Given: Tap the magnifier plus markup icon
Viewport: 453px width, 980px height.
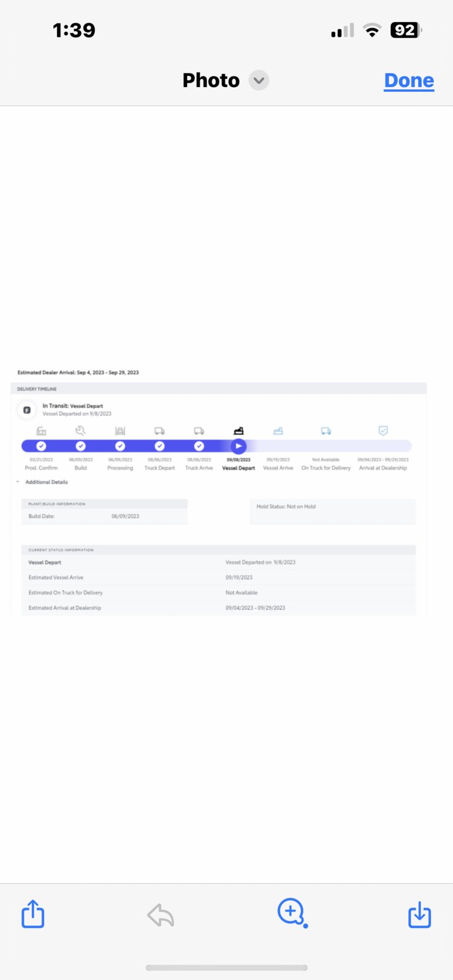Looking at the screenshot, I should [x=292, y=913].
